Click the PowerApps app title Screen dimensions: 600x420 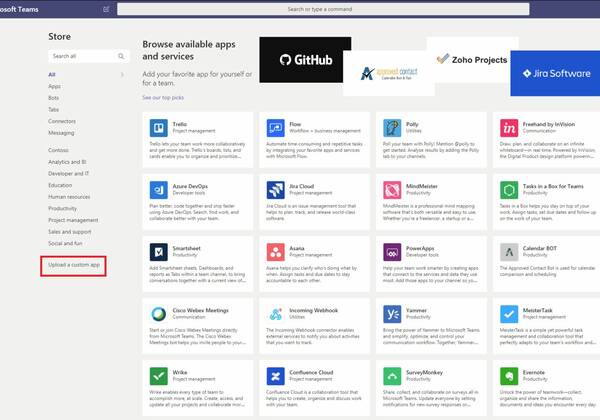coord(420,248)
